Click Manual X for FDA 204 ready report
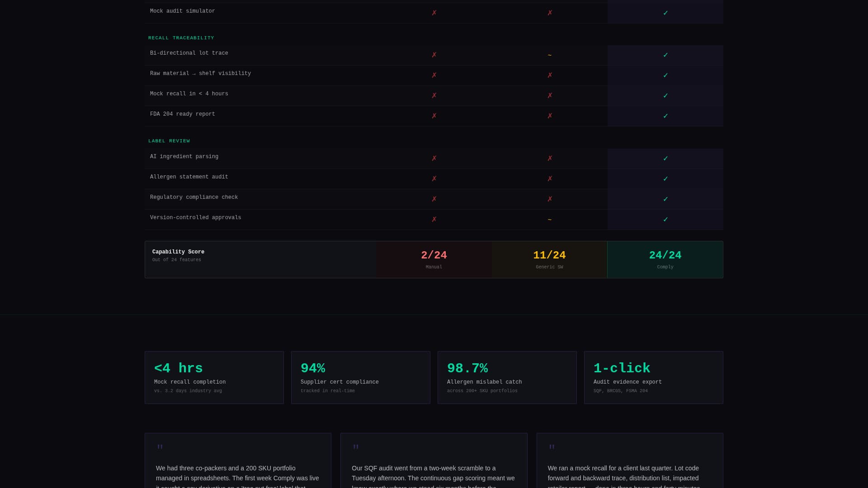The width and height of the screenshot is (868, 488). (x=434, y=116)
